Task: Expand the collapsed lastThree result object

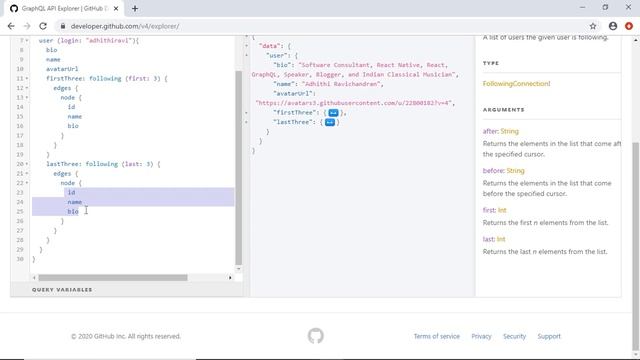Action: click(330, 122)
